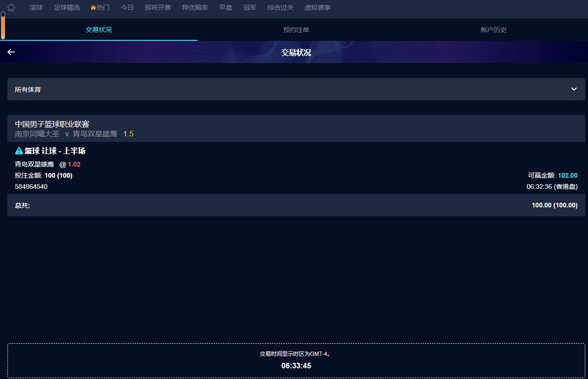This screenshot has height=379, width=588.
Task: Switch to the 预约注单 tab
Action: click(x=296, y=29)
